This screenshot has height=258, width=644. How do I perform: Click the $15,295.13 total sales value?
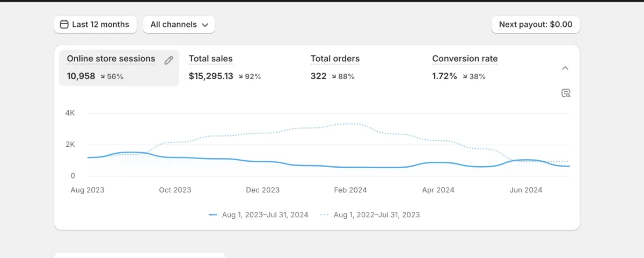(x=211, y=76)
